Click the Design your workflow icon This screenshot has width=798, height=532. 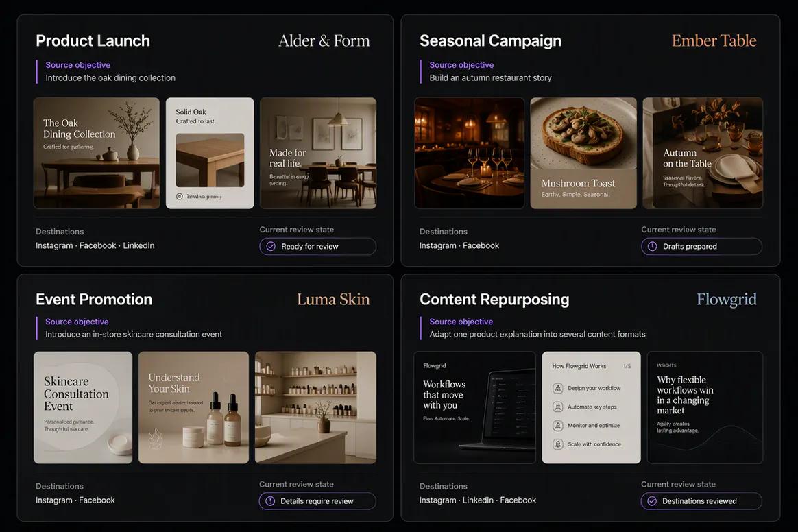click(558, 389)
